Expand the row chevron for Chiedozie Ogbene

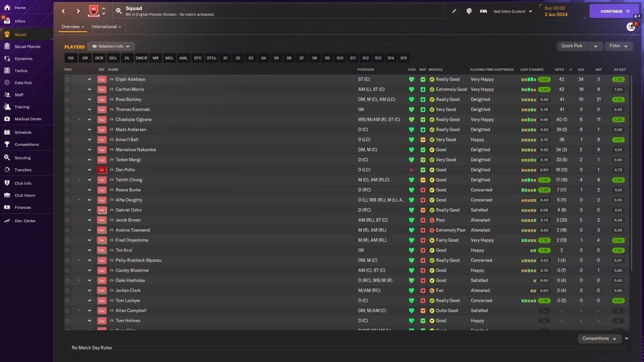coord(90,120)
